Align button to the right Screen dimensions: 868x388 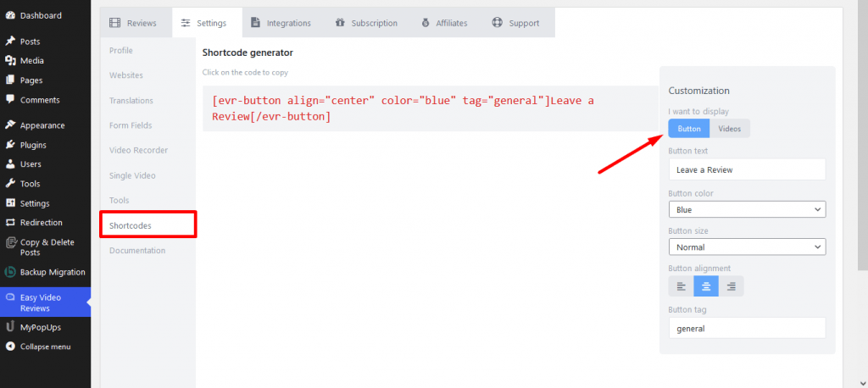click(732, 286)
